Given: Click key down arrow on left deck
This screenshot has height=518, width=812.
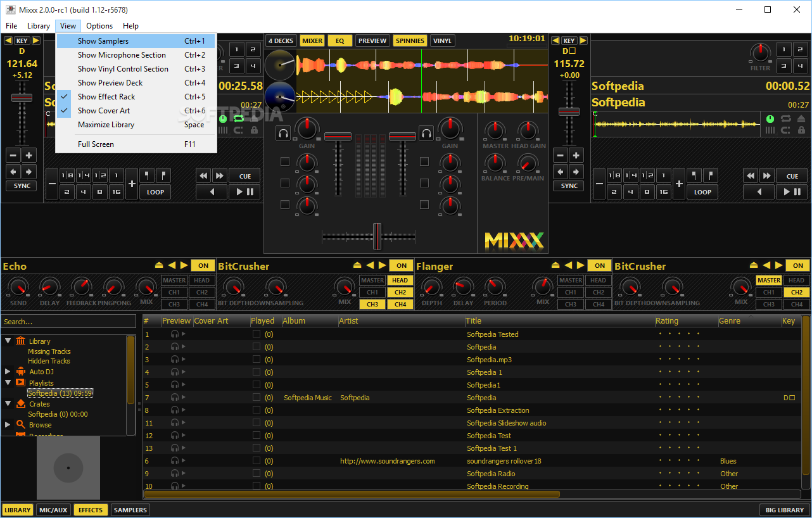Looking at the screenshot, I should pos(8,41).
